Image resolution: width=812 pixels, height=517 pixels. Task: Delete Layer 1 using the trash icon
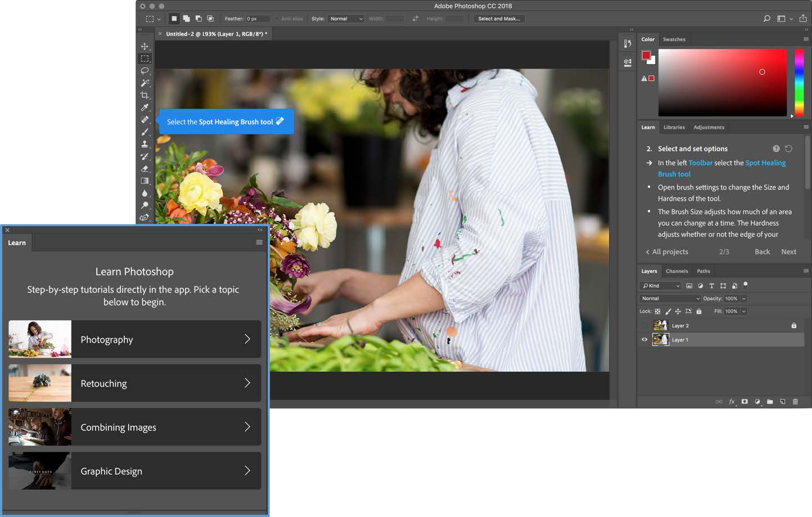(x=796, y=402)
